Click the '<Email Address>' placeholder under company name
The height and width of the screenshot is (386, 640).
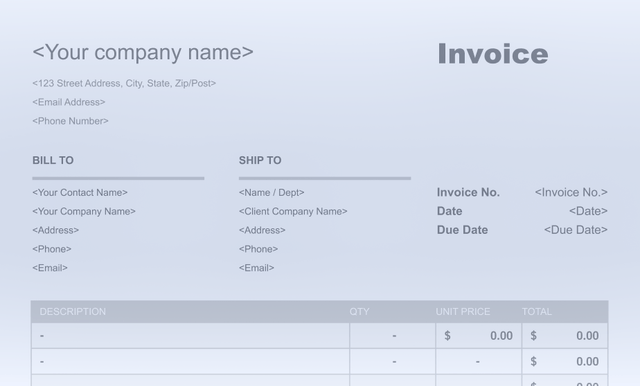[x=69, y=102]
